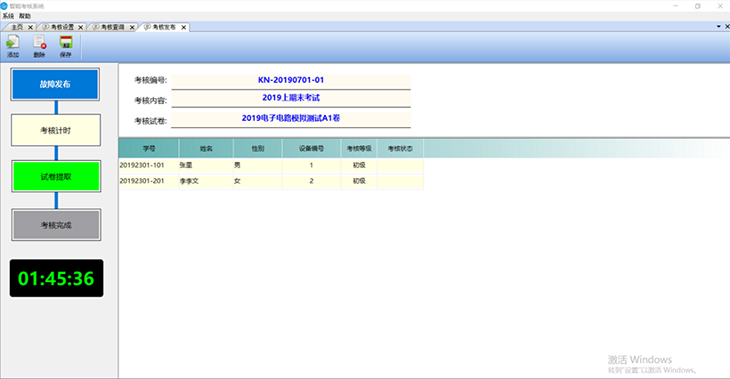The width and height of the screenshot is (730, 379).
Task: Click the blue 故障发布 step button
Action: point(55,84)
